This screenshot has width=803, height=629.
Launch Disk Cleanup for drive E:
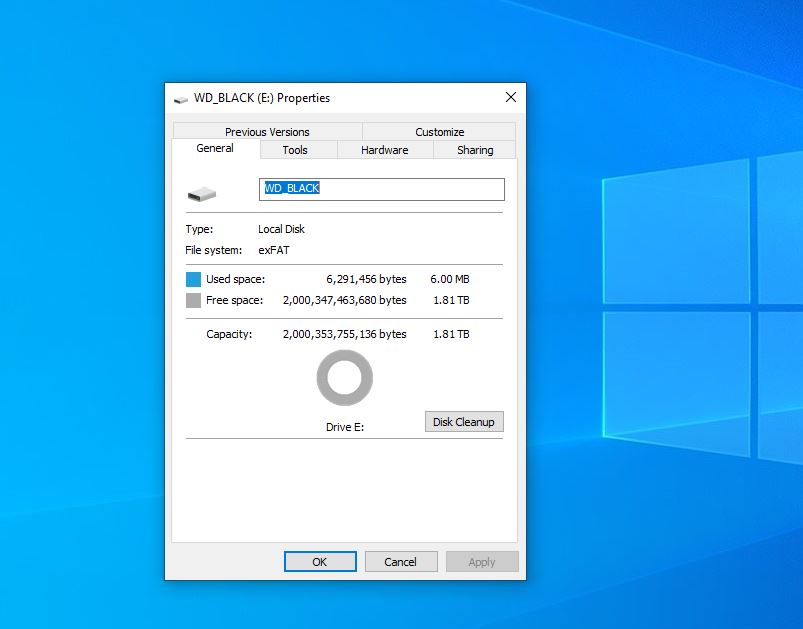click(x=463, y=422)
